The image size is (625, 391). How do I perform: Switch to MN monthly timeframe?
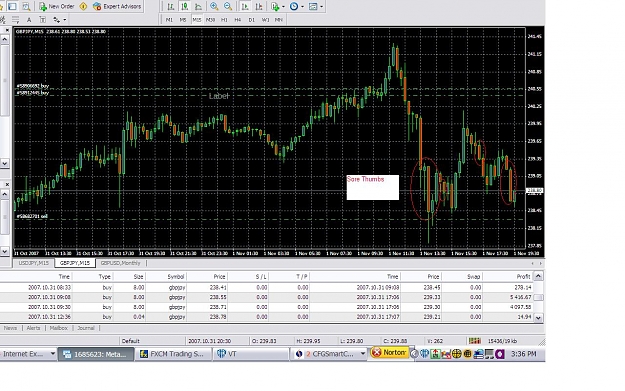pyautogui.click(x=279, y=20)
